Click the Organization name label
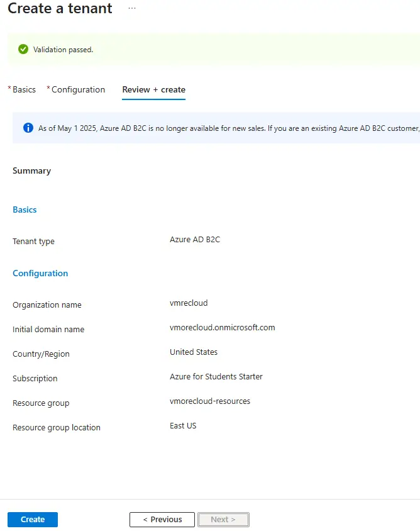 point(47,305)
